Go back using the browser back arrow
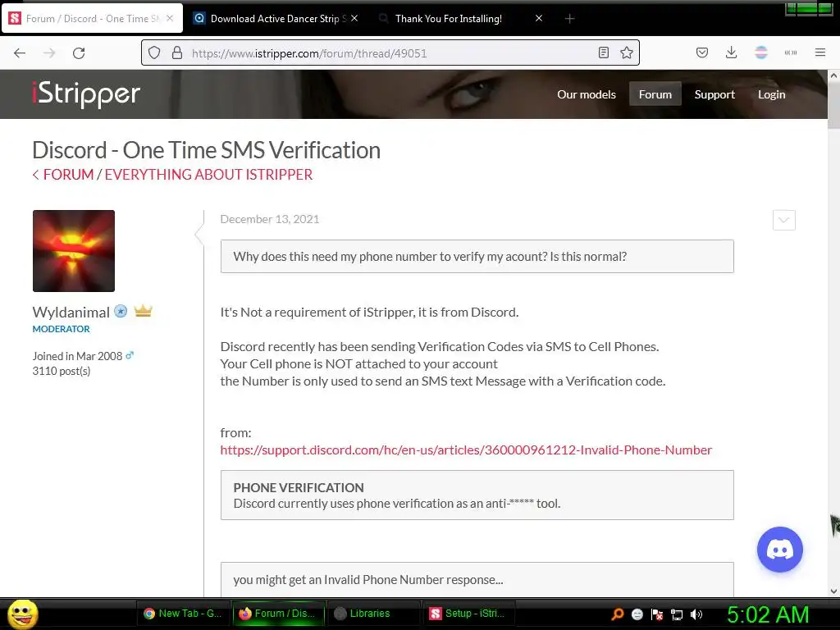This screenshot has height=630, width=840. click(20, 53)
